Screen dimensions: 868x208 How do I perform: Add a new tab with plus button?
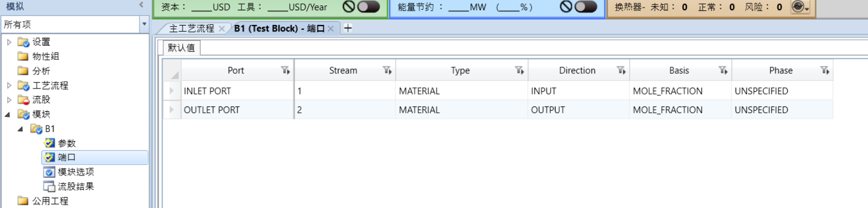click(x=348, y=28)
